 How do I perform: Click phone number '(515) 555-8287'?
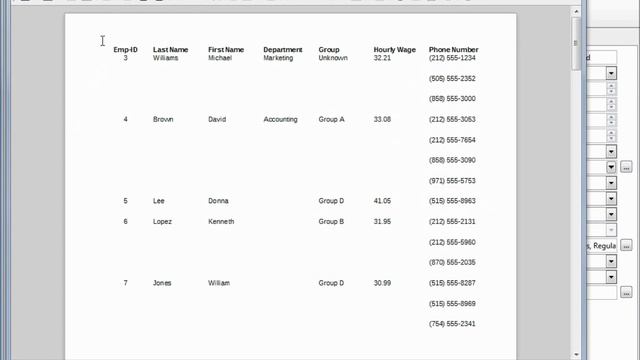coord(452,283)
